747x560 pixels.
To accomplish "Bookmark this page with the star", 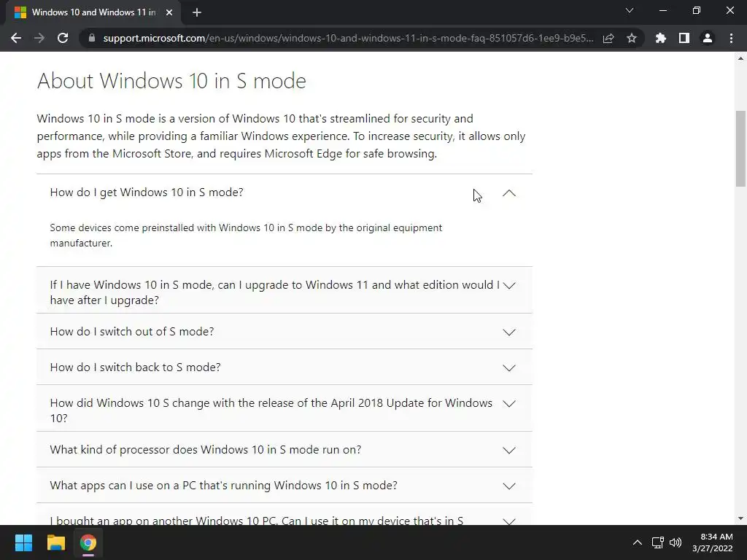I will click(632, 38).
